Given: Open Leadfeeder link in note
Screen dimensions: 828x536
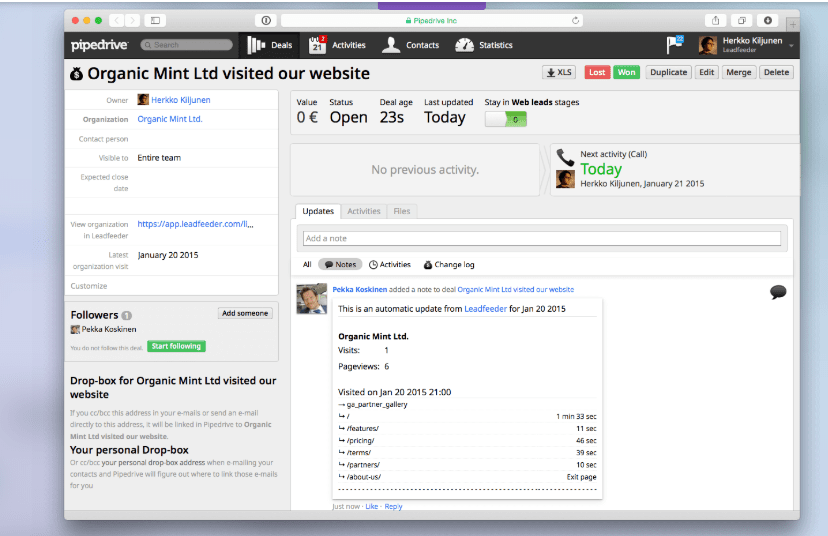Looking at the screenshot, I should (485, 309).
